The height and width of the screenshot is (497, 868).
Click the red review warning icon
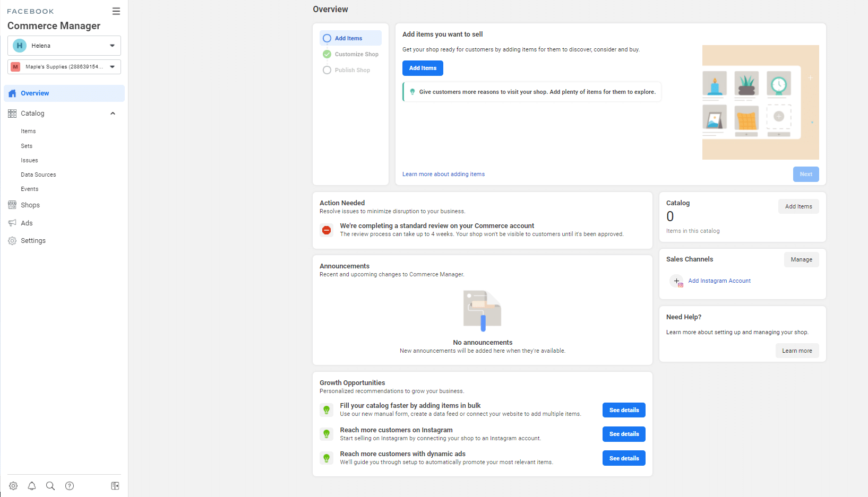[x=326, y=230]
